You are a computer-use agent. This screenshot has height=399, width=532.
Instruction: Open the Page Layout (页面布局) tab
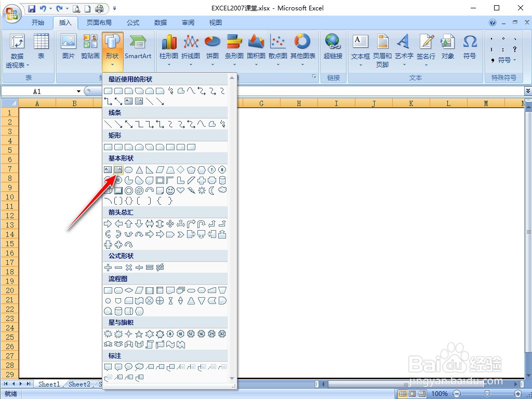pyautogui.click(x=99, y=23)
